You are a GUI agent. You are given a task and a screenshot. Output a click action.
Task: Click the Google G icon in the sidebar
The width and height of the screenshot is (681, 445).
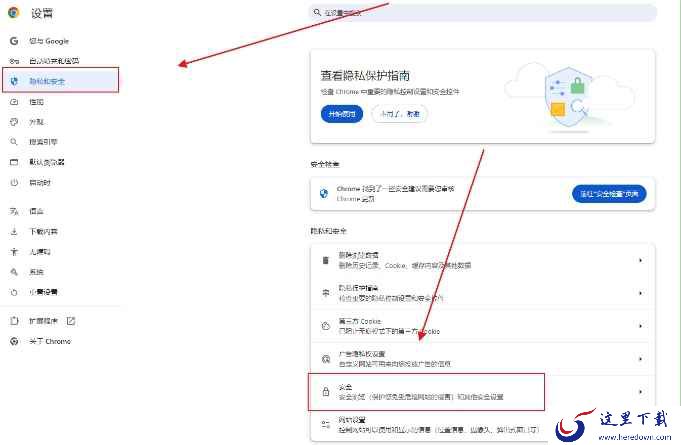click(14, 41)
